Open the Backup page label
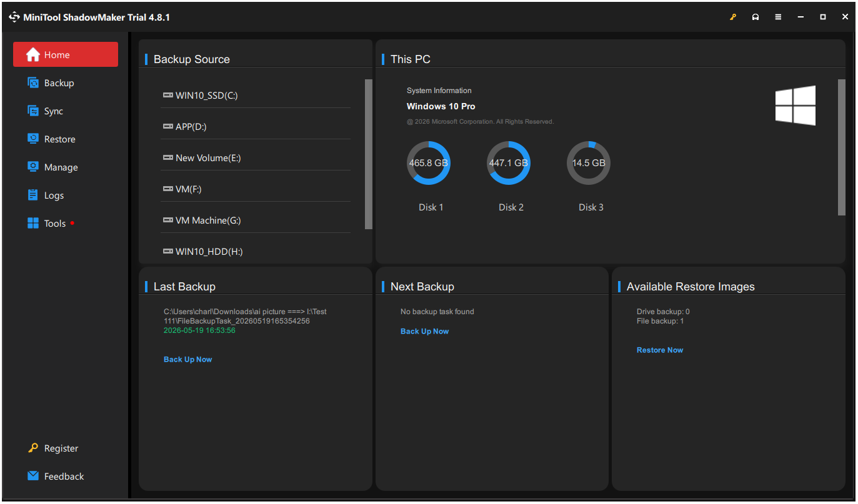 click(59, 83)
